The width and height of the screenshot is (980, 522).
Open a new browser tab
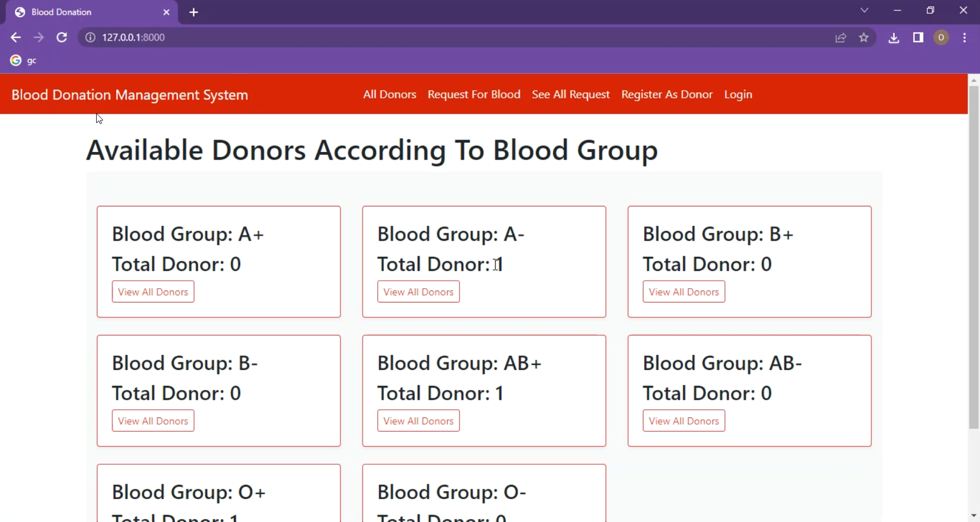coord(193,12)
